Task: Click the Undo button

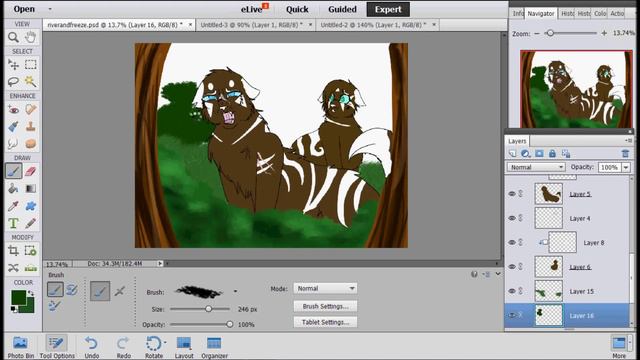Action: pyautogui.click(x=91, y=347)
